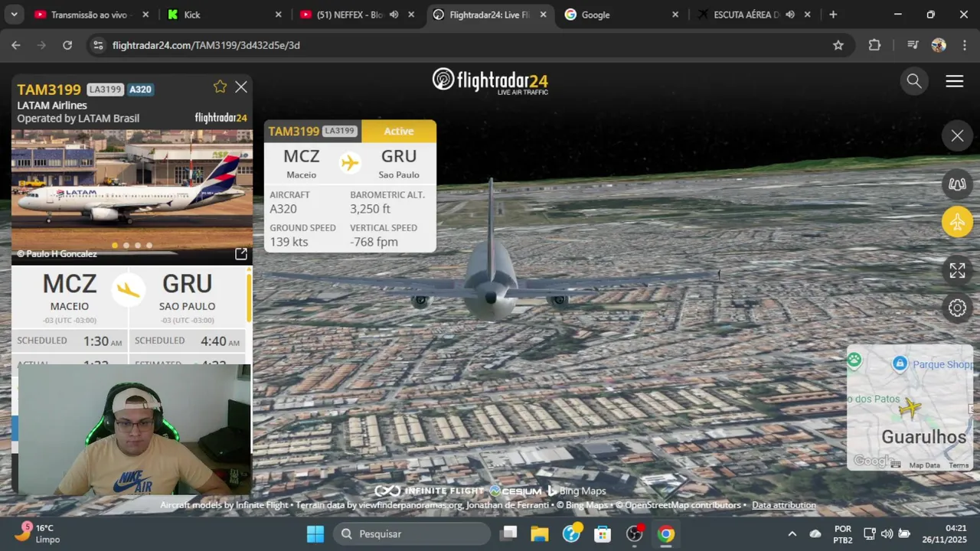This screenshot has height=551, width=980.
Task: Select the yellow airplane follow-view button
Action: [x=957, y=223]
